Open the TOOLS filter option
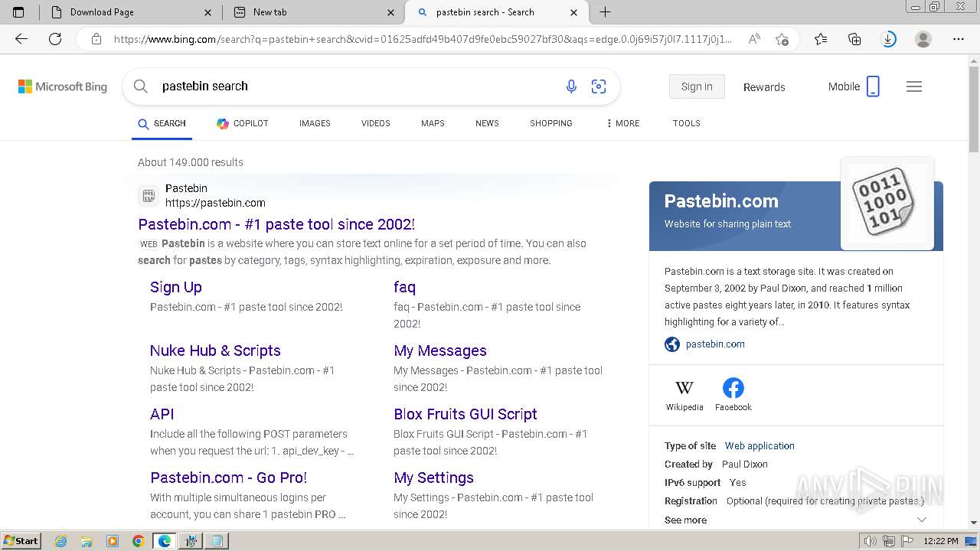The image size is (980, 551). point(687,123)
